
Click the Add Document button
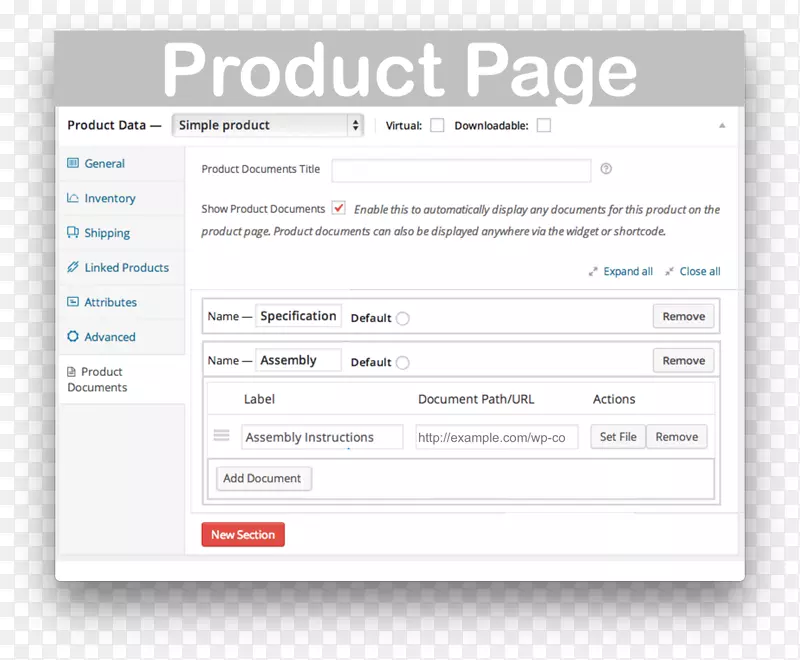[x=263, y=478]
